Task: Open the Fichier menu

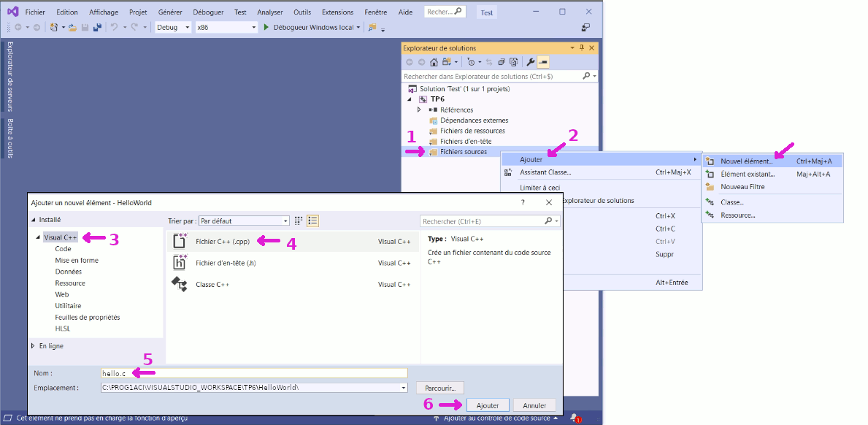Action: point(36,12)
